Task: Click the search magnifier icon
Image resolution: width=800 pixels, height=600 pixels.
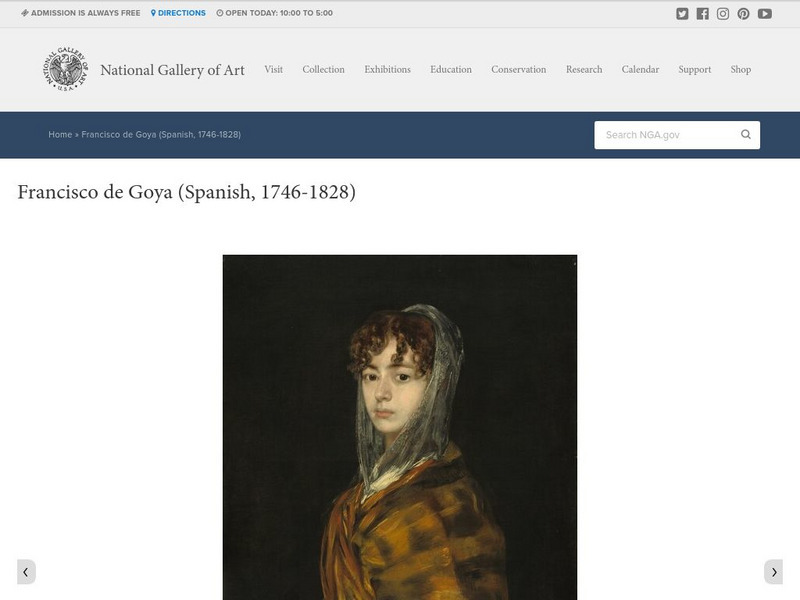Action: coord(745,134)
